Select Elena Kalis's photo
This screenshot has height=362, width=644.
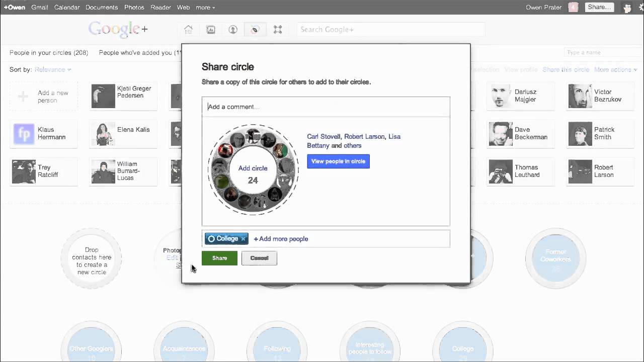pos(103,133)
